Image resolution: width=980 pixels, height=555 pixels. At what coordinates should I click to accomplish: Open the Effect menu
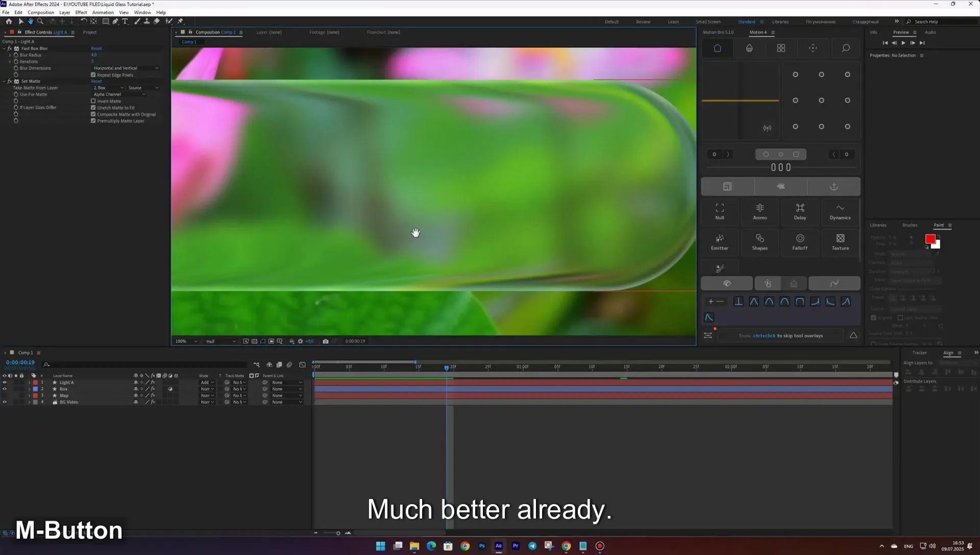(81, 12)
